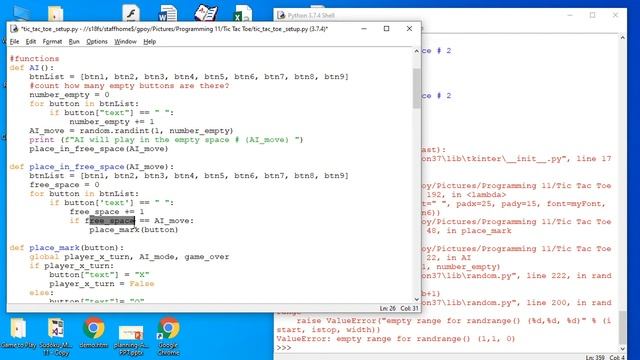
Task: Click the Python Shell scrollbar thumb
Action: [x=622, y=327]
